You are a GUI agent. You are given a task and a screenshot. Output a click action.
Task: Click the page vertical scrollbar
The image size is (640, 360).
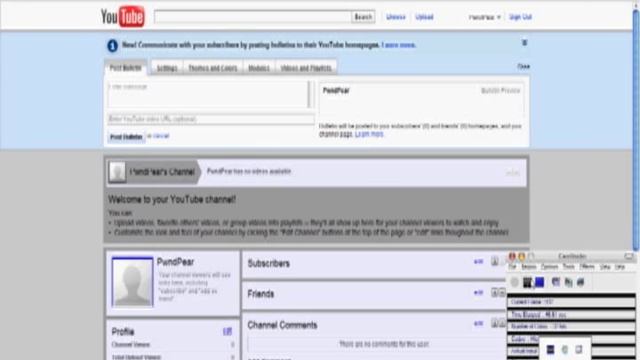coord(636,131)
